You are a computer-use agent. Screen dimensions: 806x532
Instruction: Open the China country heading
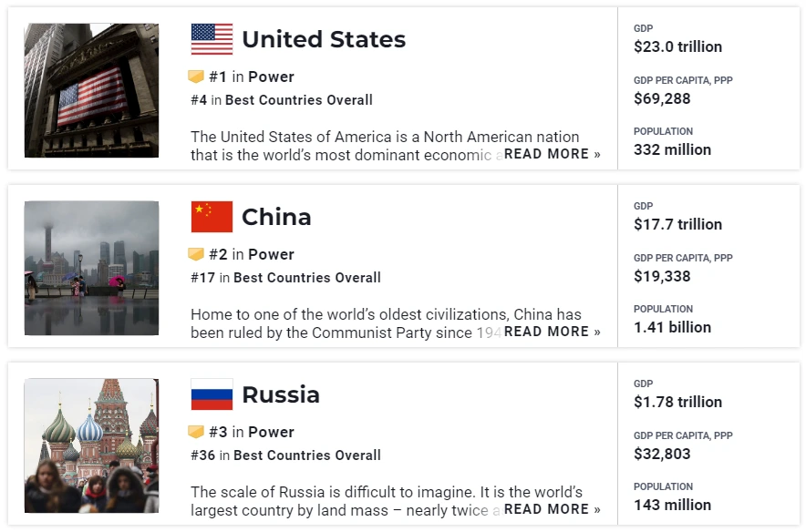276,217
